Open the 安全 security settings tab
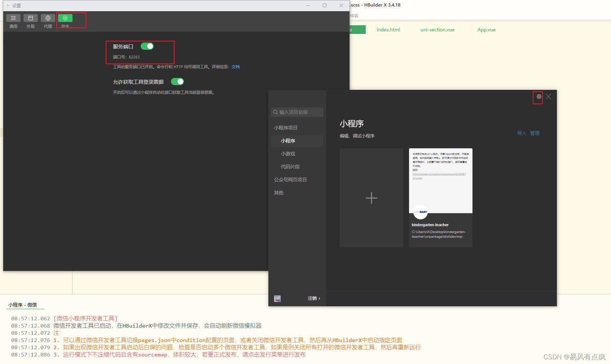This screenshot has height=364, width=611. (x=65, y=21)
